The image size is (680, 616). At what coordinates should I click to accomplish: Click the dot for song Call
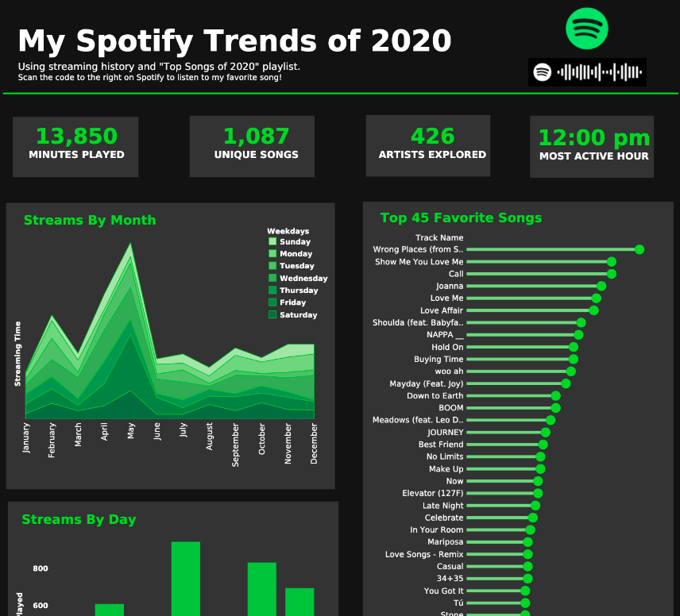(611, 274)
